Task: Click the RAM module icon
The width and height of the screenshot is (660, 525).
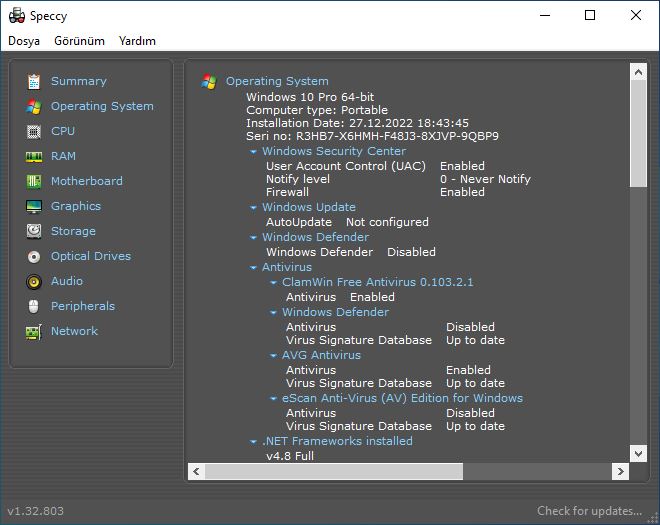Action: pyautogui.click(x=34, y=157)
